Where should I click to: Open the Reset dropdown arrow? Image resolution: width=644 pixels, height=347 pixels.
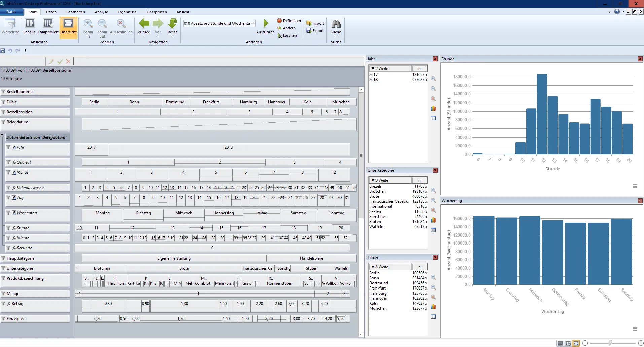[x=172, y=36]
